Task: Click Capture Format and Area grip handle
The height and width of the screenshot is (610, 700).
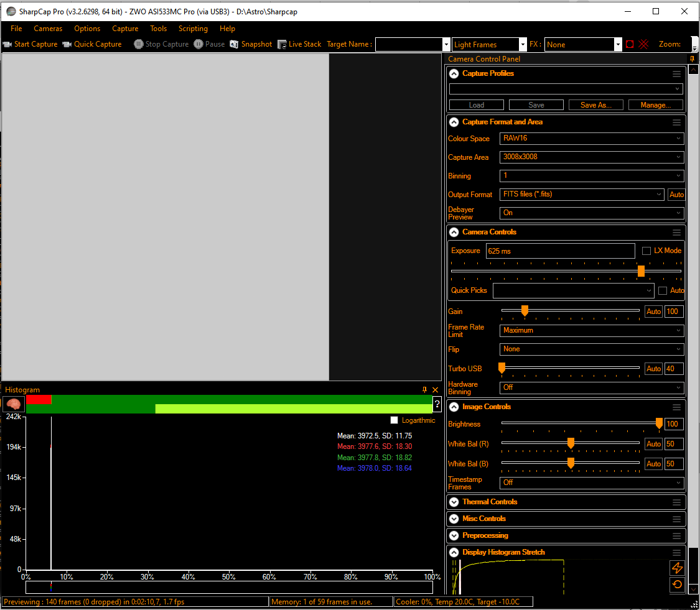Action: pos(677,122)
